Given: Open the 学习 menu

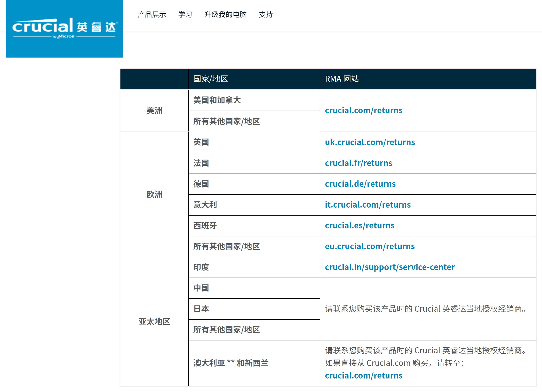Looking at the screenshot, I should pyautogui.click(x=185, y=15).
